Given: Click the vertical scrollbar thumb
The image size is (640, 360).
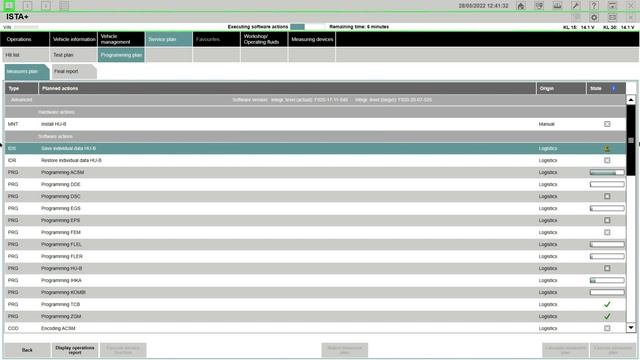Looking at the screenshot, I should [631, 140].
